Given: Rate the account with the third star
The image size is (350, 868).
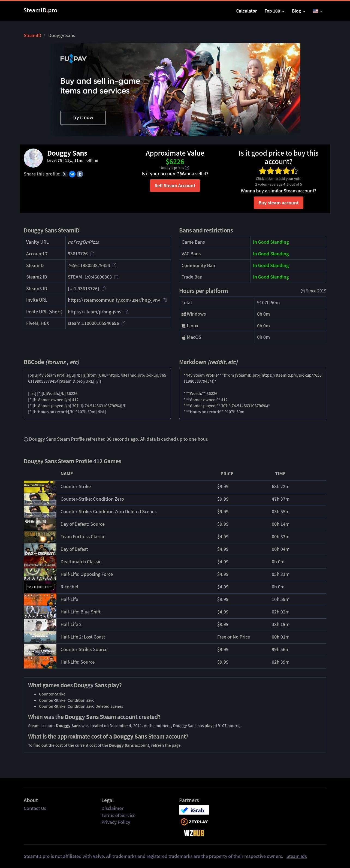Looking at the screenshot, I should point(279,171).
